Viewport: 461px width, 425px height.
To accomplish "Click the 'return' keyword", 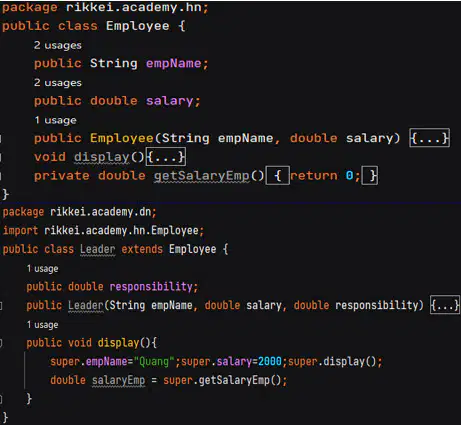I will coord(314,175).
